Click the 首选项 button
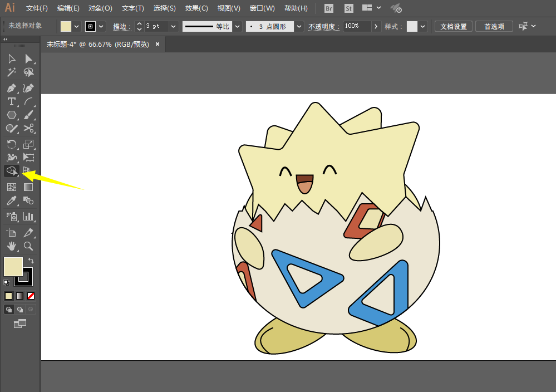 click(494, 27)
